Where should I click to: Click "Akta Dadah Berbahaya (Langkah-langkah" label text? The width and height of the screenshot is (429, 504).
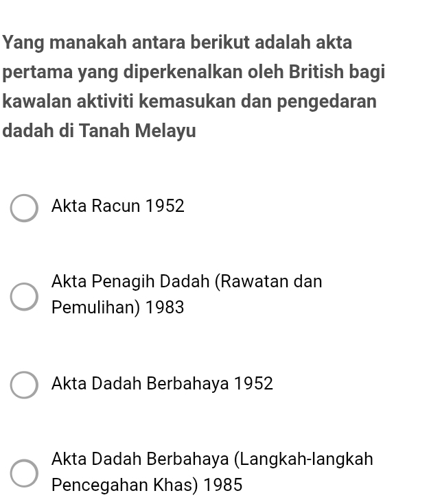click(212, 459)
